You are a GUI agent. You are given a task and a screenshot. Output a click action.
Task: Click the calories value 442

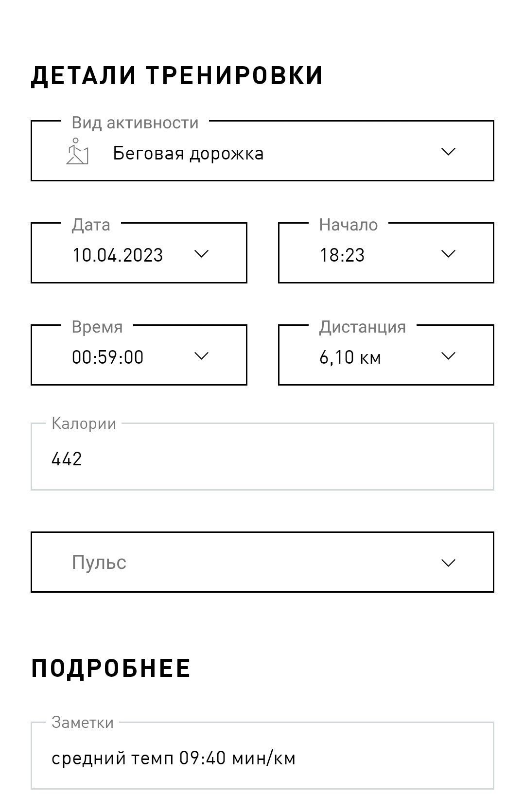point(67,459)
